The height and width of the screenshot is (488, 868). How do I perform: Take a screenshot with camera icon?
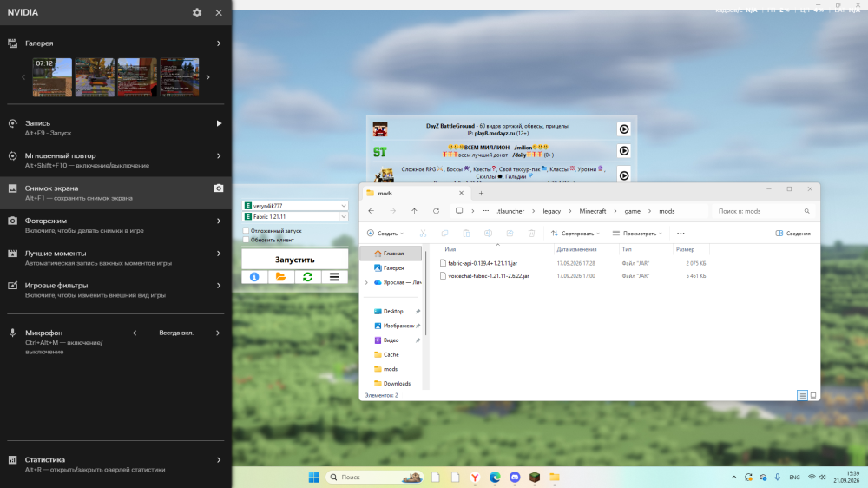(219, 188)
